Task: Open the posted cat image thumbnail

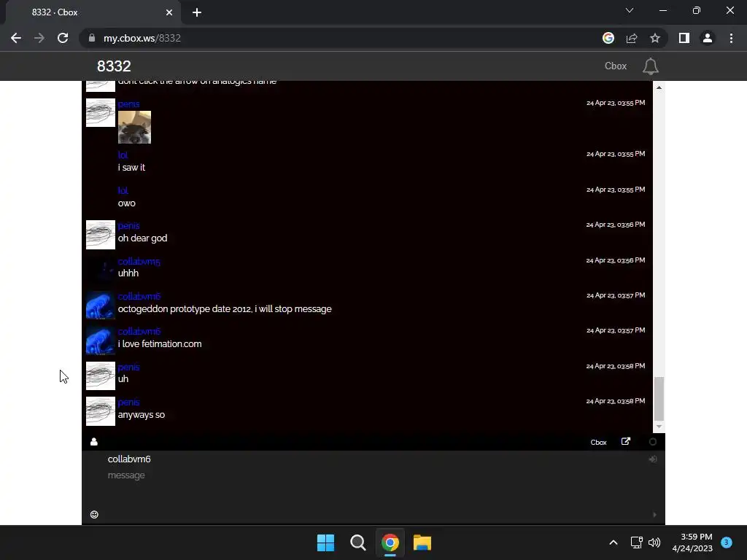Action: (134, 127)
